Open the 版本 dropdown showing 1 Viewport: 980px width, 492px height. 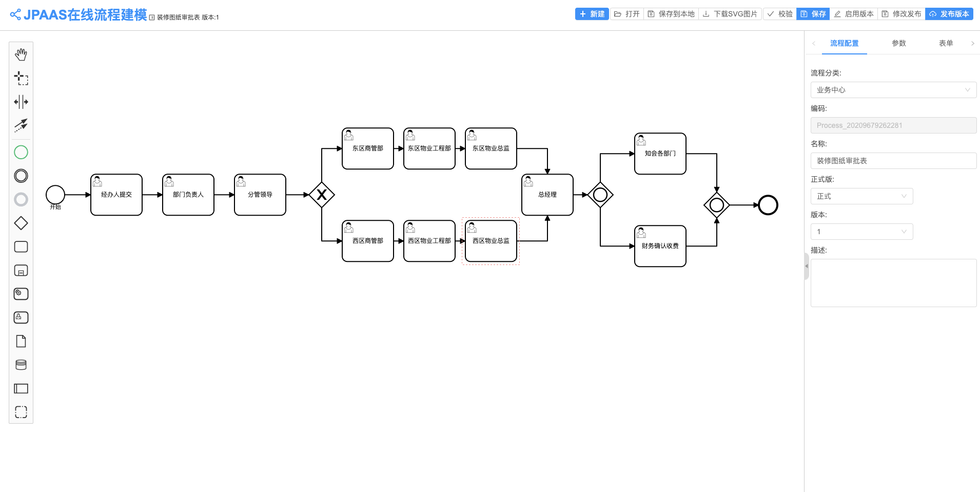[x=861, y=232]
